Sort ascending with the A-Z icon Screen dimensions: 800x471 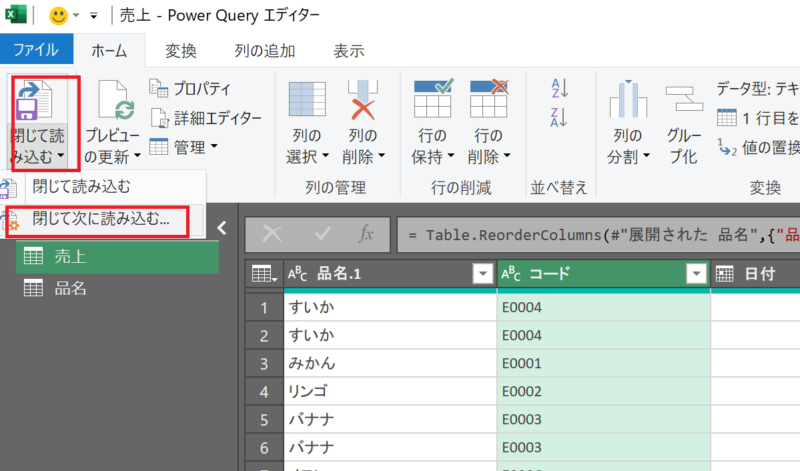560,89
